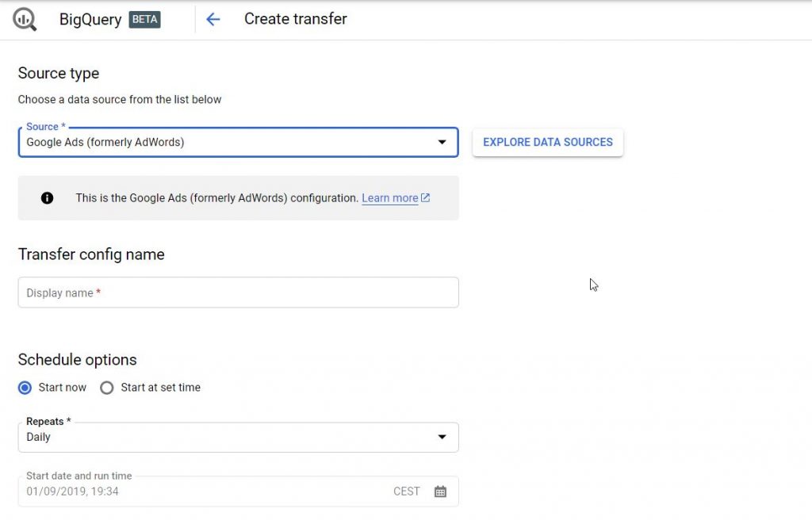Click the Create transfer page title
Viewport: 812px width, 520px height.
(x=295, y=19)
